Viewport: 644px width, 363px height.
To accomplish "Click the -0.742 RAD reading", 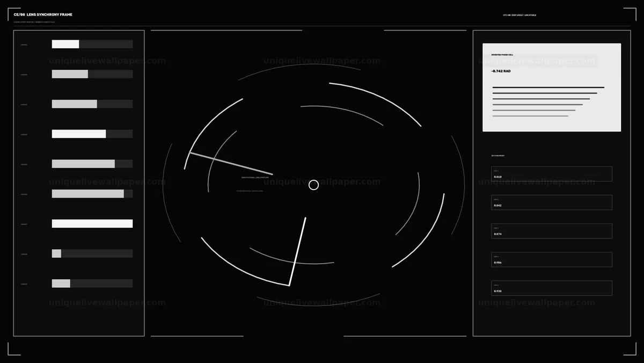I will (501, 71).
